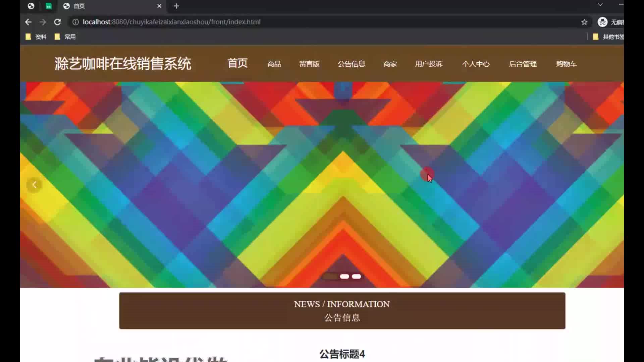Close the 首页 browser tab
This screenshot has height=362, width=644.
coord(159,6)
